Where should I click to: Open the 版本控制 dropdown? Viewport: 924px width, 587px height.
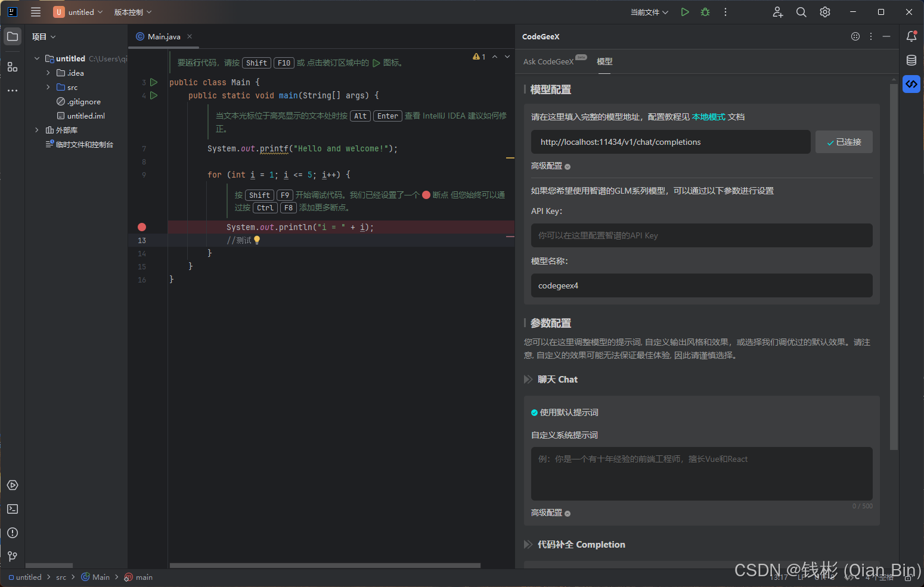133,12
